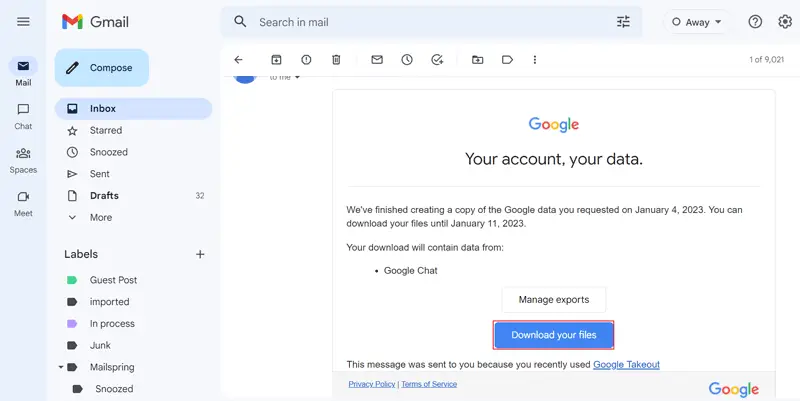Screen dimensions: 800x401
Task: Click the Archive icon in email toolbar
Action: coord(276,60)
